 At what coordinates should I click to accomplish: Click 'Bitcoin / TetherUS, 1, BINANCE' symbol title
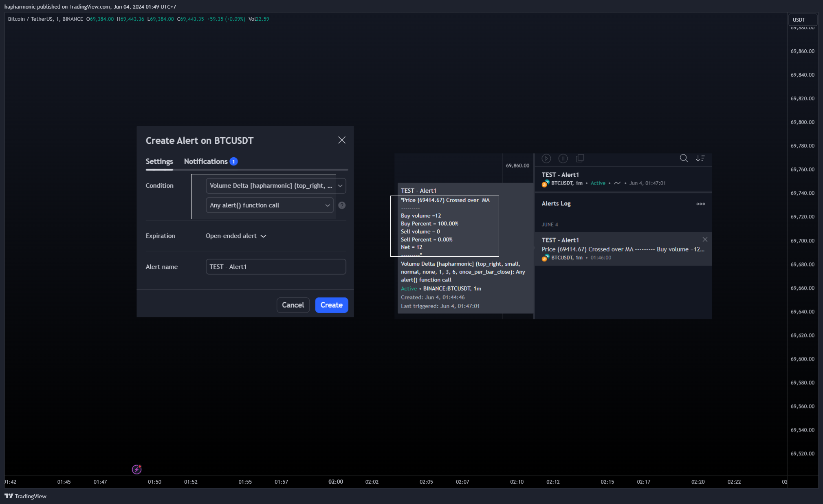[45, 19]
